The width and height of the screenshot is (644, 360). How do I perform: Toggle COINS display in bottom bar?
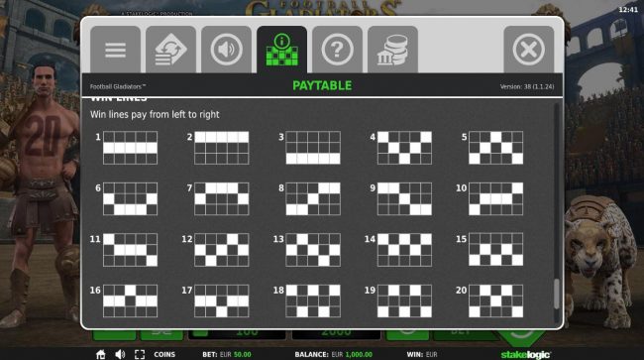click(x=164, y=354)
